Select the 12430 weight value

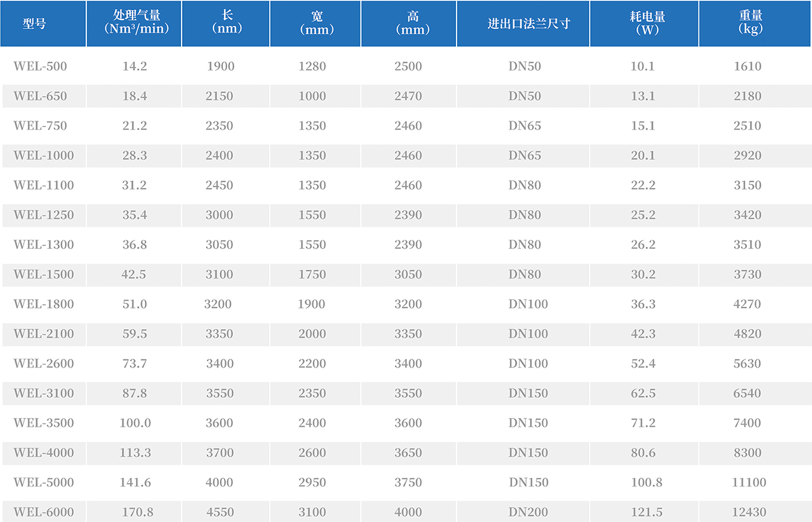(x=749, y=512)
